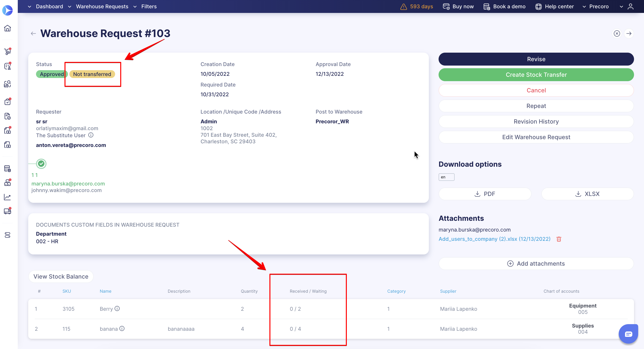
Task: Click the 0 / 4 received value
Action: [295, 329]
